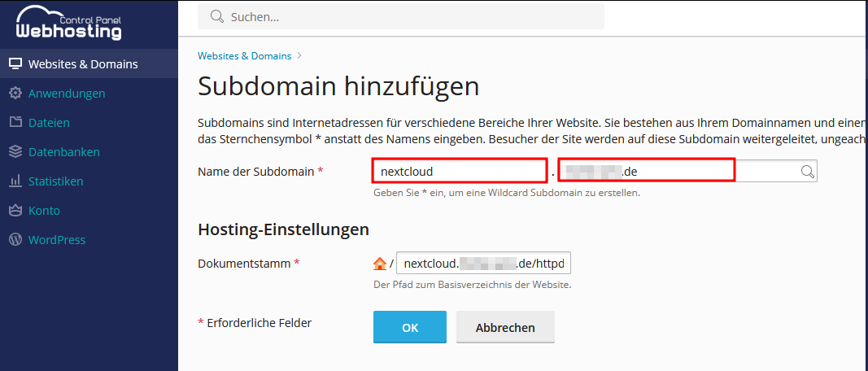This screenshot has width=868, height=371.
Task: Click the magnifier icon in the domain selector
Action: [x=807, y=172]
